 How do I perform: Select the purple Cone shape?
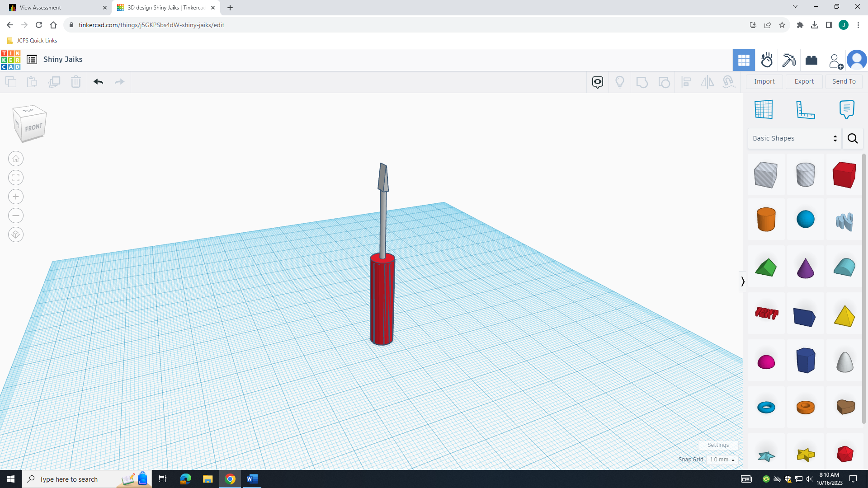coord(805,267)
